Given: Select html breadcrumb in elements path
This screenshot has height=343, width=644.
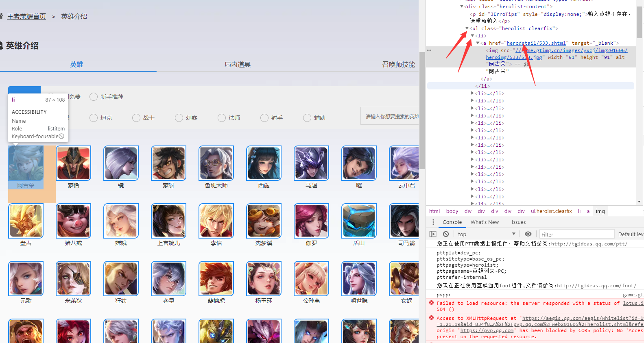Looking at the screenshot, I should pyautogui.click(x=434, y=211).
